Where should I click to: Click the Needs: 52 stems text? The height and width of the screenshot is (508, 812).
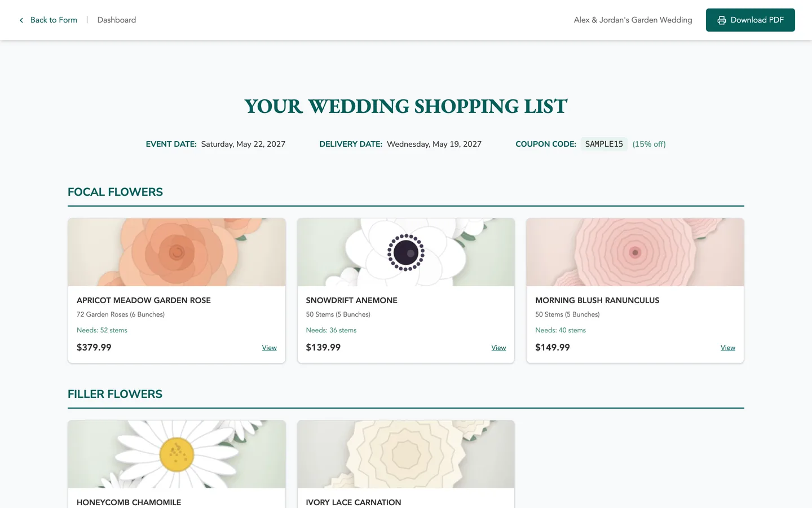coord(102,330)
